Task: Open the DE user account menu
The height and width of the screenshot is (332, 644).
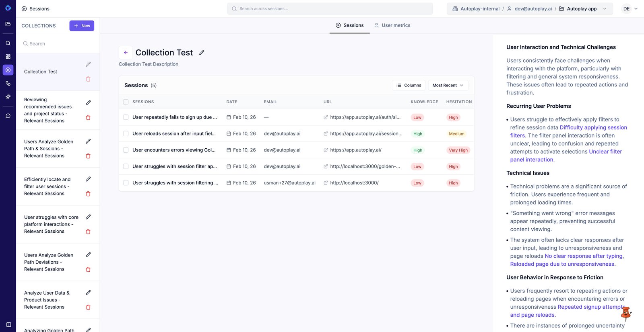Action: [630, 9]
